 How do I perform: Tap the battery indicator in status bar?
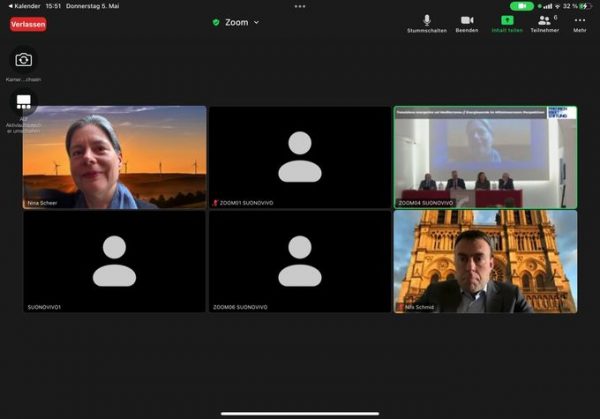pos(584,6)
